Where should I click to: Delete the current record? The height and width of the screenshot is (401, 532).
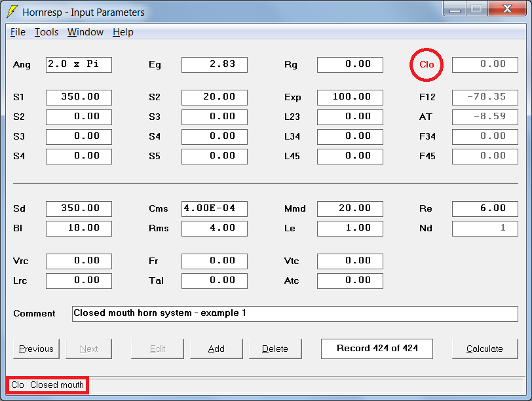click(x=275, y=349)
